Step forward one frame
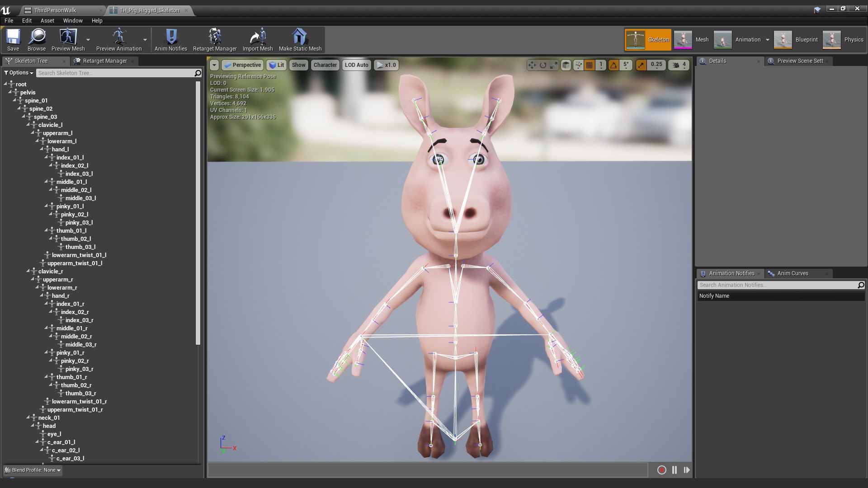 point(687,470)
